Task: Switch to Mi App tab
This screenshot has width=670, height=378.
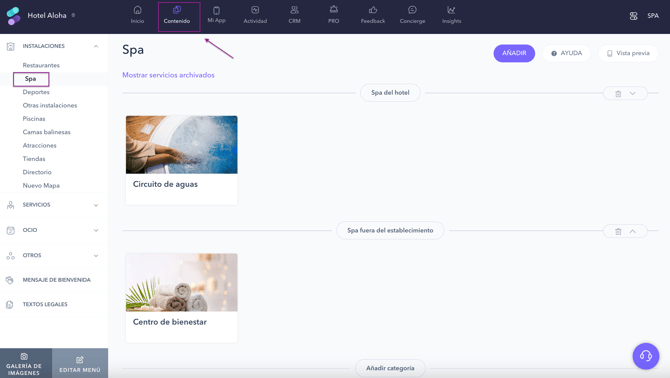Action: tap(216, 15)
